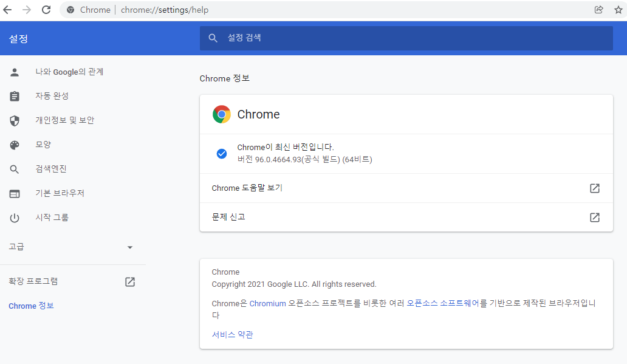Viewport: 627px width, 364px height.
Task: Click the open-in-new icon for Chrome 도움말 보기
Action: (x=595, y=188)
